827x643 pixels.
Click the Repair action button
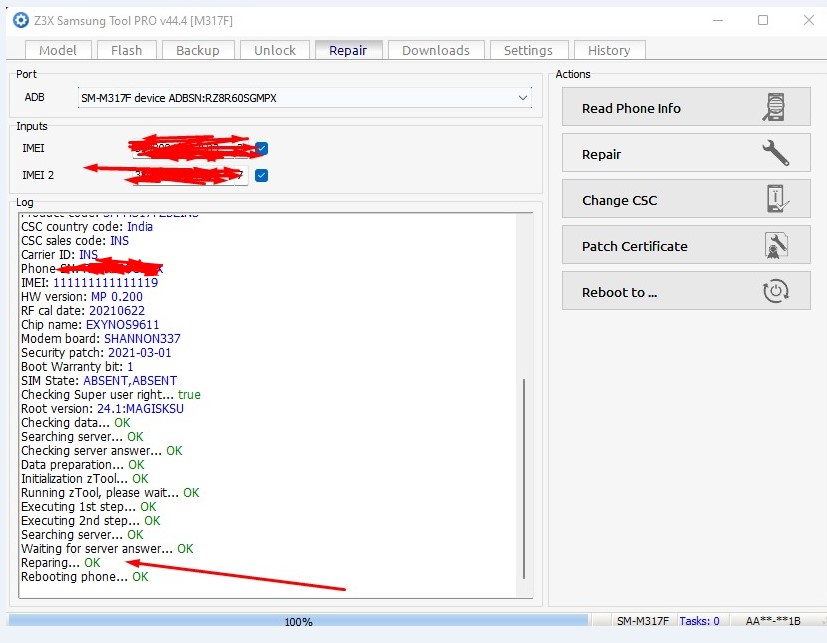[x=686, y=153]
